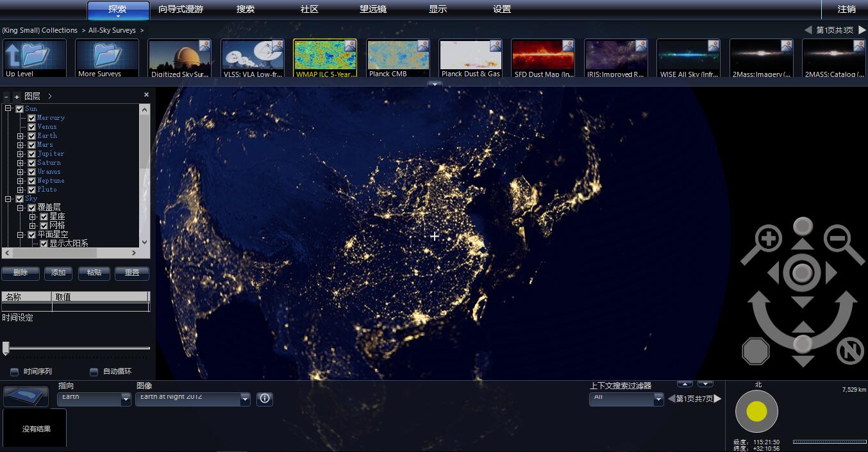Close the layers panel
This screenshot has width=868, height=452.
(146, 95)
